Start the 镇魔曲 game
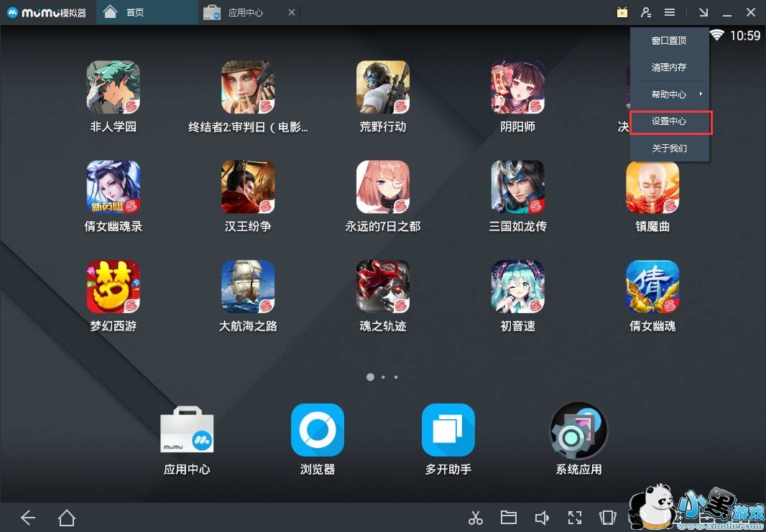 [x=652, y=187]
